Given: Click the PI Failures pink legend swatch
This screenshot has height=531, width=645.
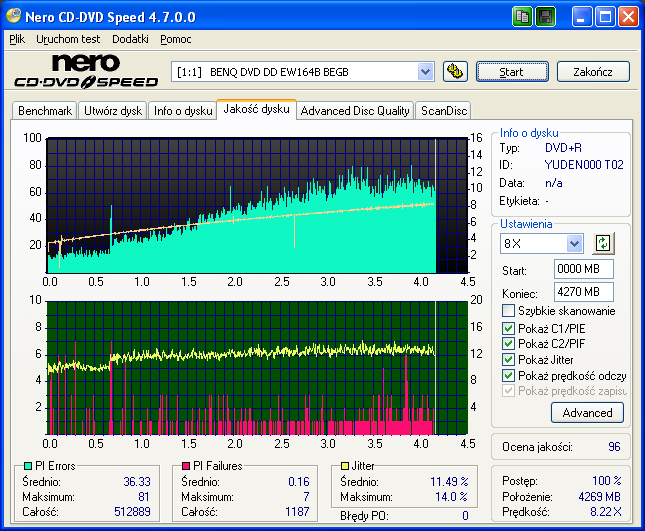Looking at the screenshot, I should pos(186,466).
